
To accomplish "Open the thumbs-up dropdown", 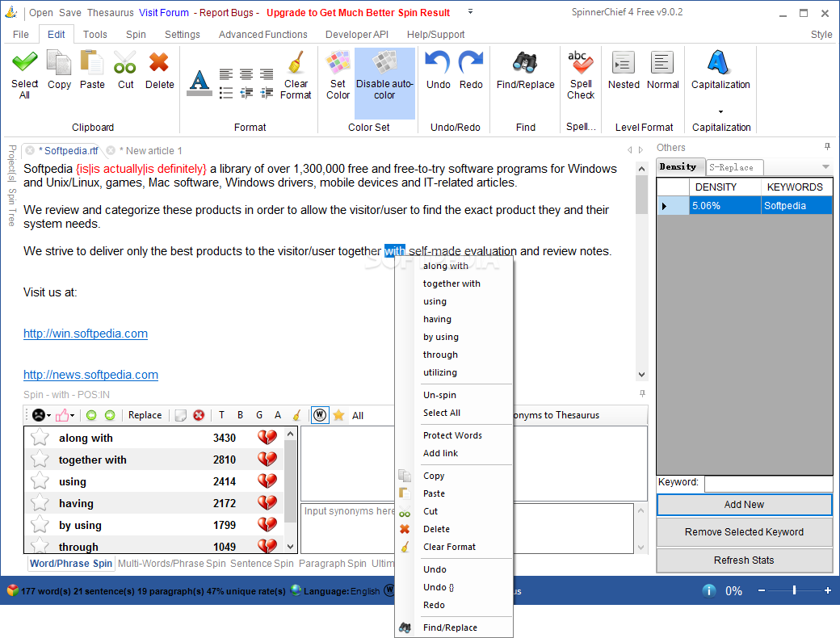I will pos(65,415).
